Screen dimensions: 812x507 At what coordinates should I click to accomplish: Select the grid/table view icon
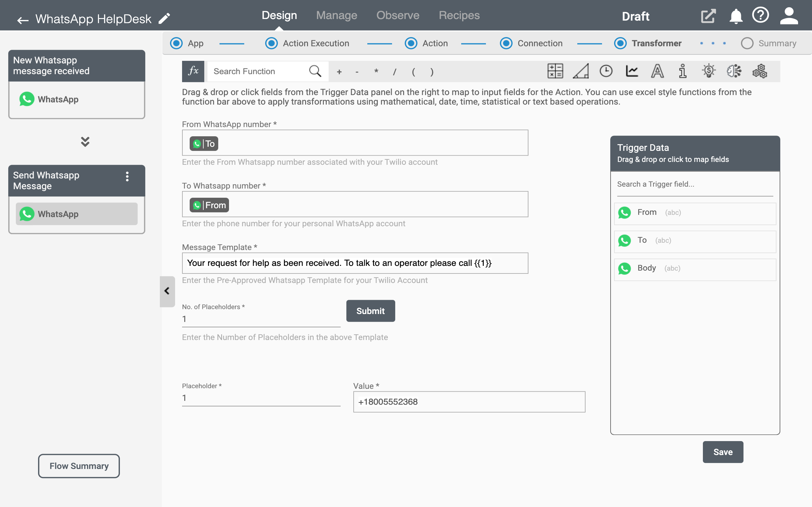[555, 71]
